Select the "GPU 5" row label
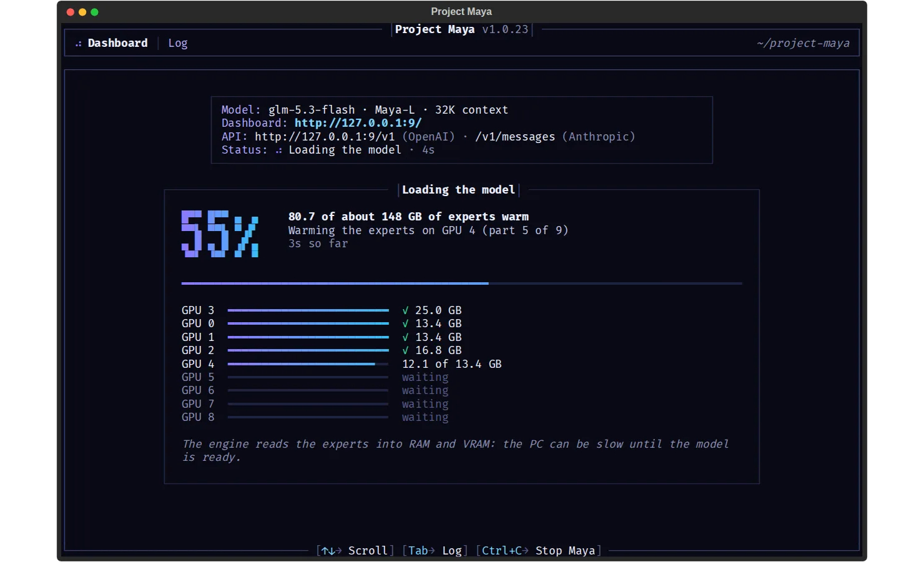 [x=198, y=377]
